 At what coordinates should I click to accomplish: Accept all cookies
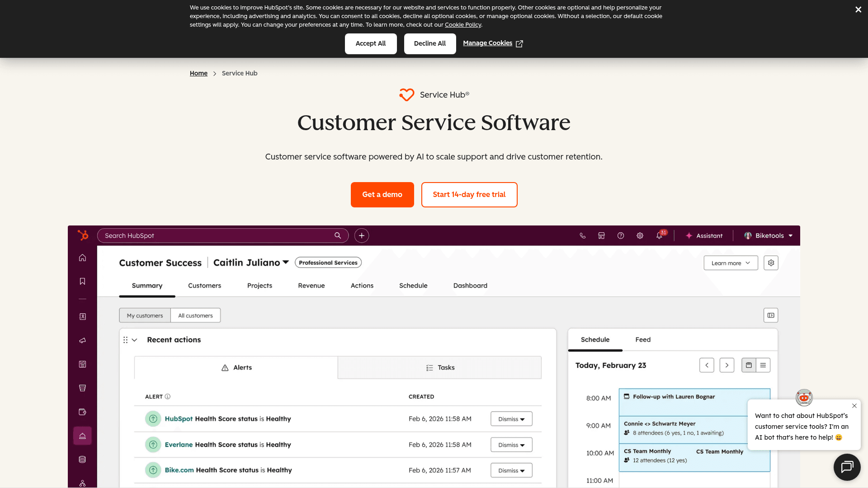[371, 44]
